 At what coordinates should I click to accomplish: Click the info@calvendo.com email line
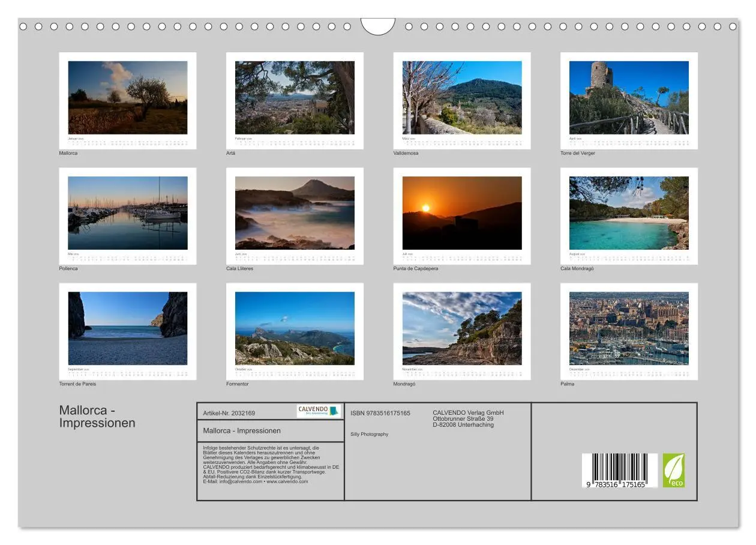256,481
